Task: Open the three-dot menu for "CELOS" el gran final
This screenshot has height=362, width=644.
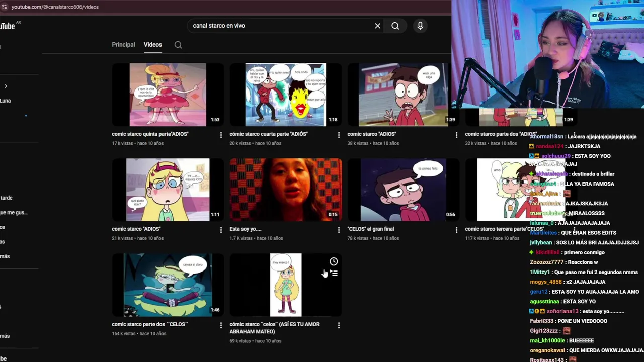Action: (456, 230)
